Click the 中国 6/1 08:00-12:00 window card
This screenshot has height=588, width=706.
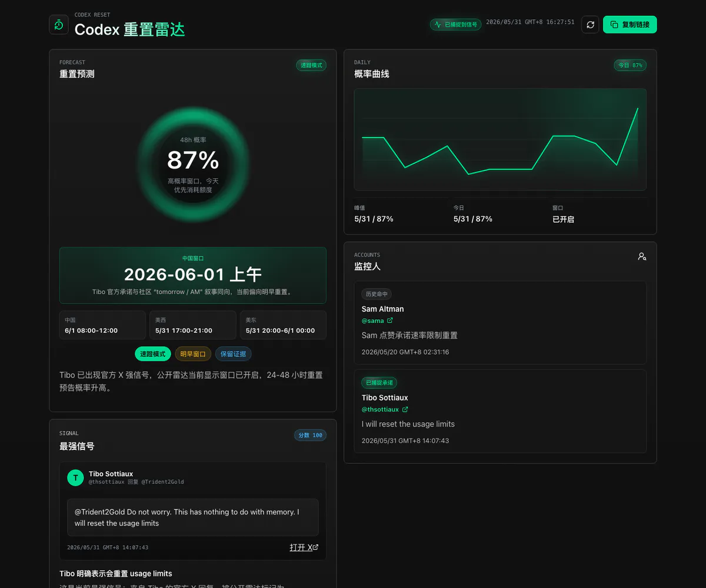pyautogui.click(x=102, y=325)
